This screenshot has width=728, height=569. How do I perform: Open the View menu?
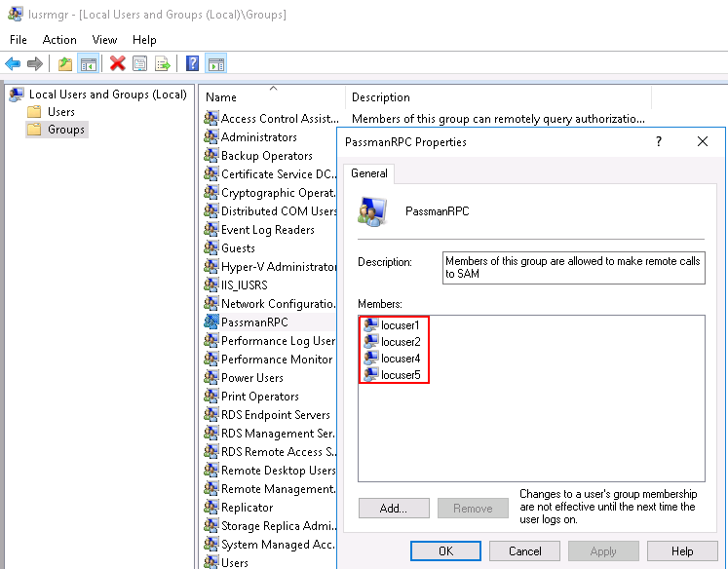point(104,40)
